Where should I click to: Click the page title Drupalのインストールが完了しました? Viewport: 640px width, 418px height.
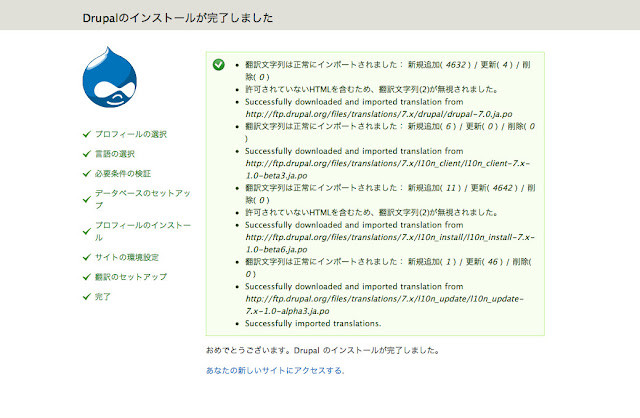pos(178,18)
